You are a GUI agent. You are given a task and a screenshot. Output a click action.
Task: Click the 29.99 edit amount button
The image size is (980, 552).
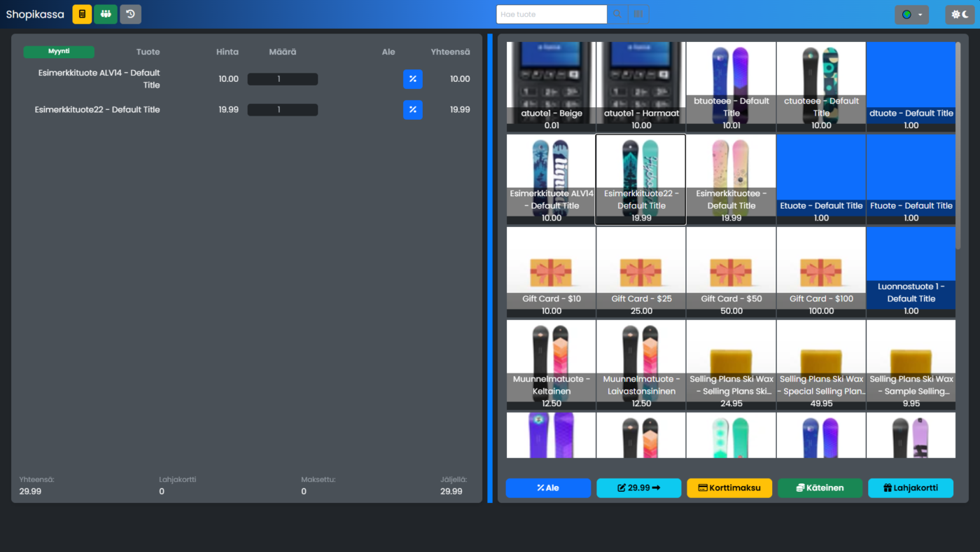638,488
